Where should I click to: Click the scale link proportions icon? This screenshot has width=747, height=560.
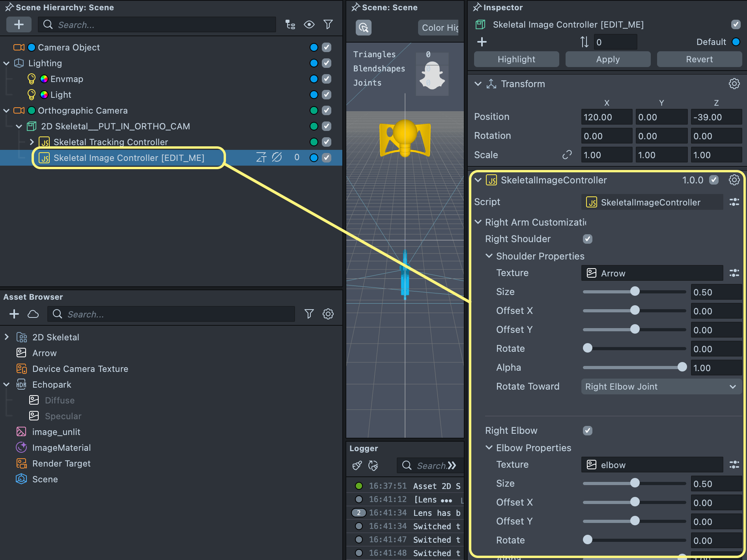click(567, 155)
